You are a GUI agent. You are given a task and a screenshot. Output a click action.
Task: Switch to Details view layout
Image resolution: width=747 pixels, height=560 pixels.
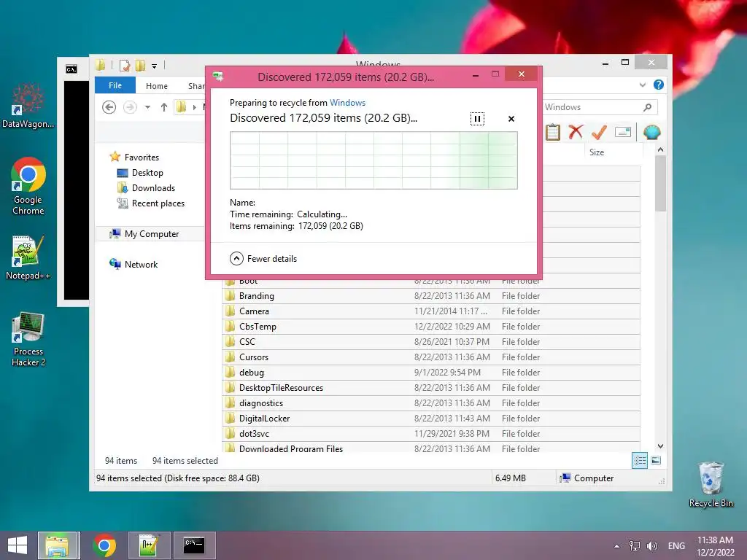[x=639, y=460]
